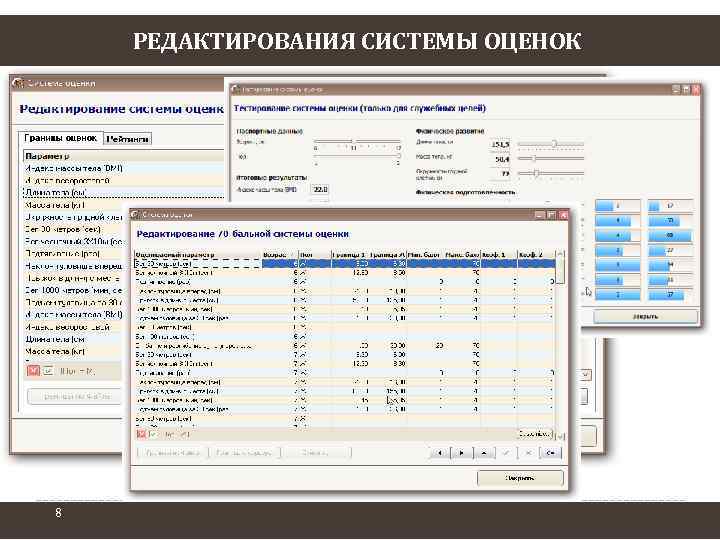720x540 pixels.
Task: Click the Граница 1 column header
Action: (349, 254)
